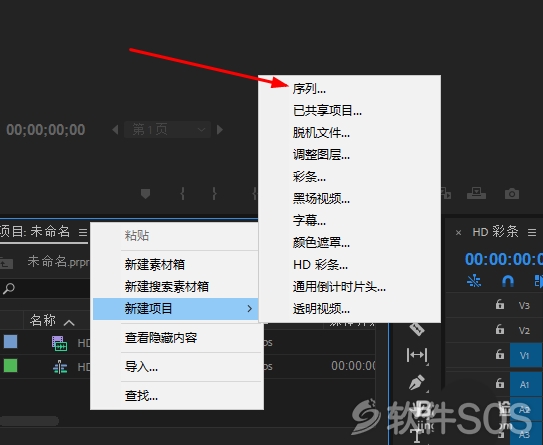Viewport: 543px width, 445px height.
Task: Open the HD 彩条 timeline panel menu
Action: point(532,232)
